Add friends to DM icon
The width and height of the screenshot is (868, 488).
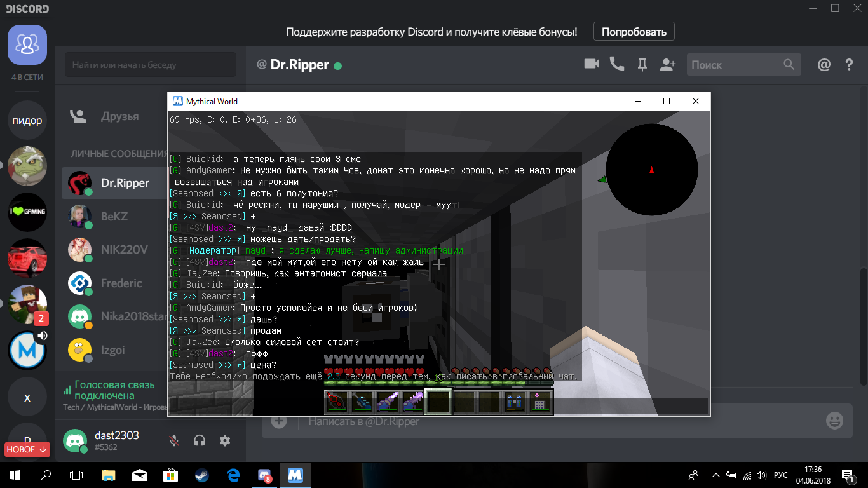(667, 64)
